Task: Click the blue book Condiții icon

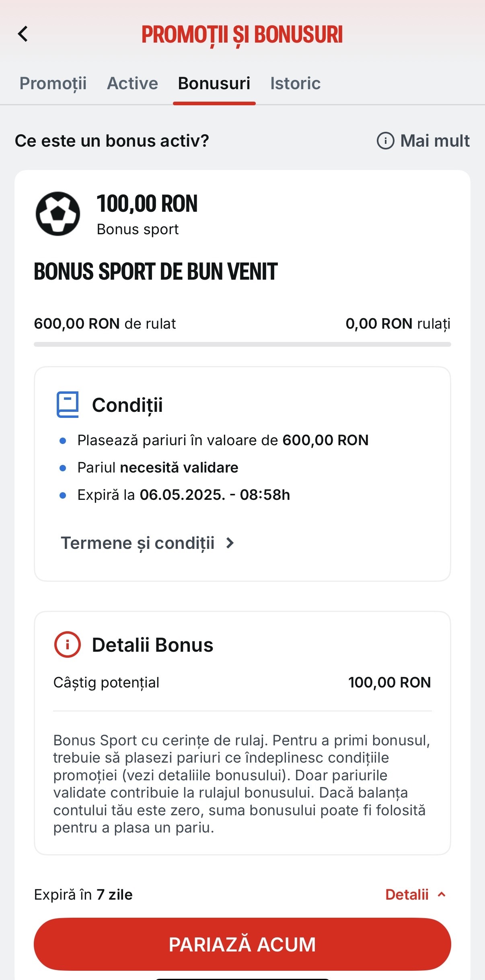Action: (x=68, y=405)
